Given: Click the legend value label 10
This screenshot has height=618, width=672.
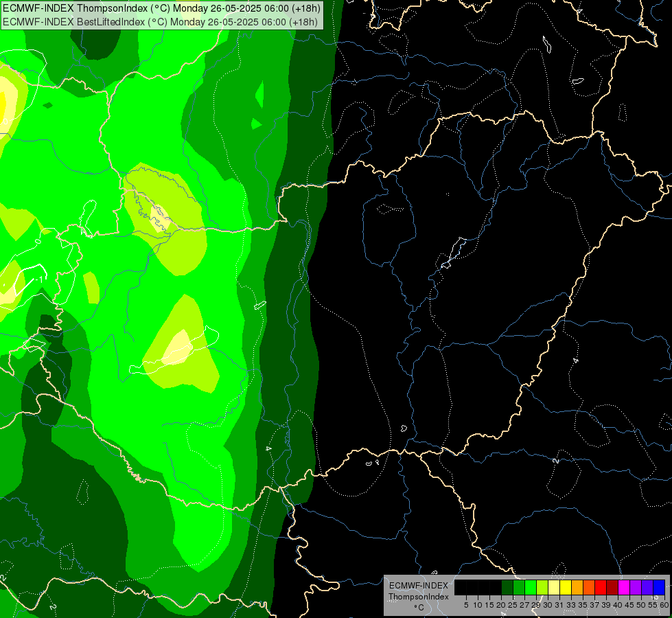Looking at the screenshot, I should click(478, 605).
